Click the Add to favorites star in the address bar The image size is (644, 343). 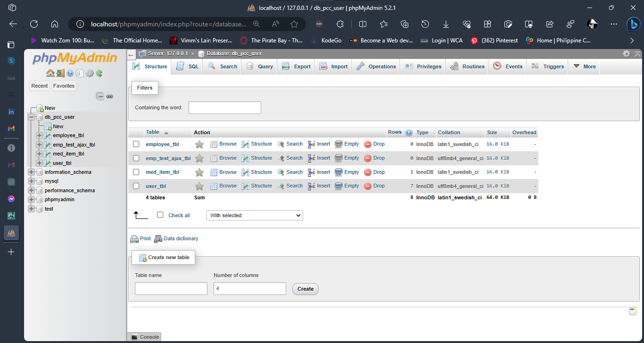click(x=294, y=24)
